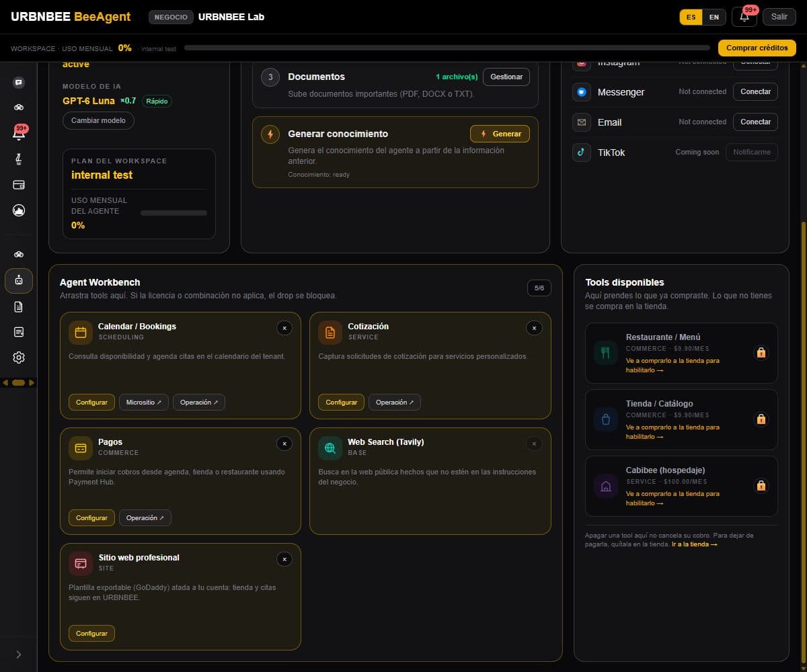Click the Tienda / Catálogo bag icon
The height and width of the screenshot is (672, 807).
click(x=606, y=419)
